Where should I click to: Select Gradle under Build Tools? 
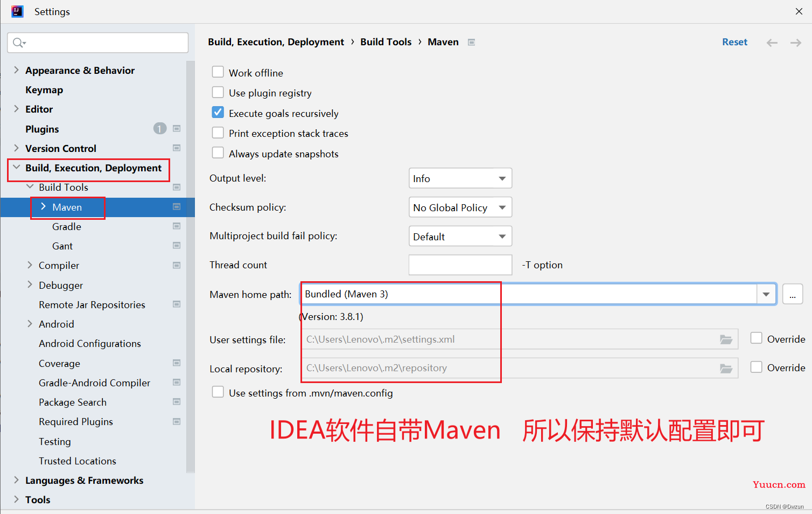67,227
